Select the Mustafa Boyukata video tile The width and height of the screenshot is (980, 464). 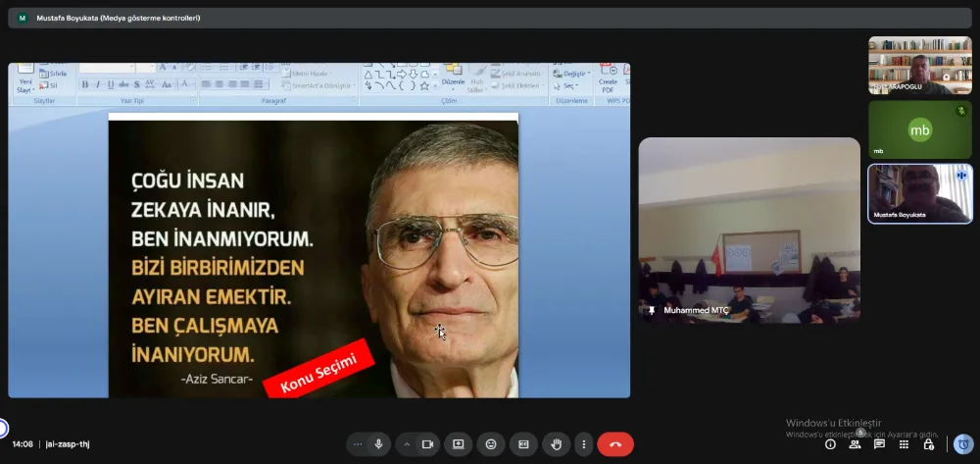[x=920, y=194]
